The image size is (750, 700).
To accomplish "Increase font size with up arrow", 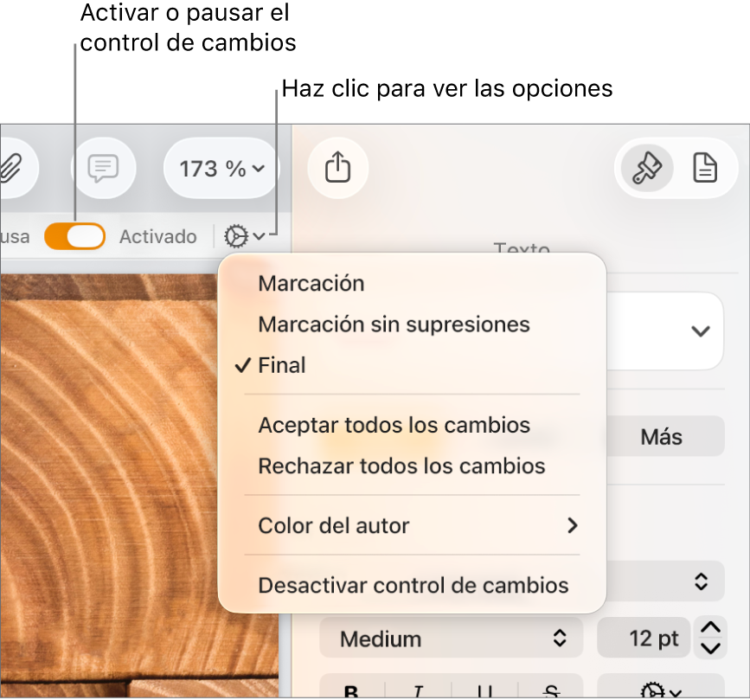I will pyautogui.click(x=710, y=628).
